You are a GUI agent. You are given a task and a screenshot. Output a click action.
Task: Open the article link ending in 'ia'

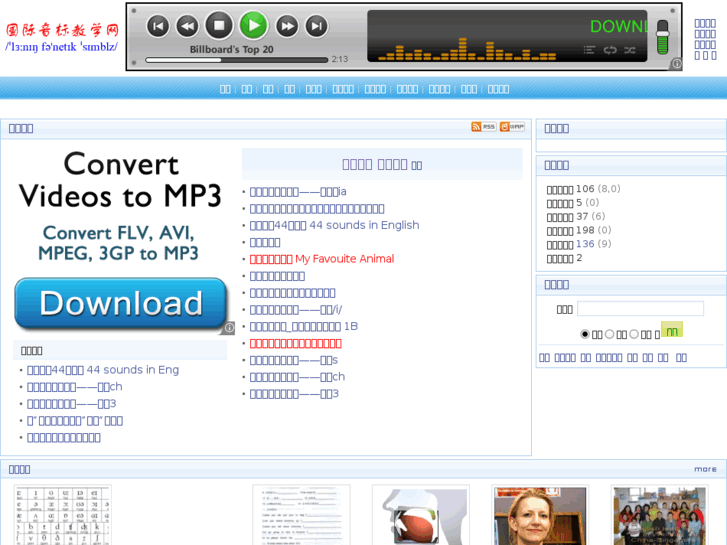coord(298,192)
